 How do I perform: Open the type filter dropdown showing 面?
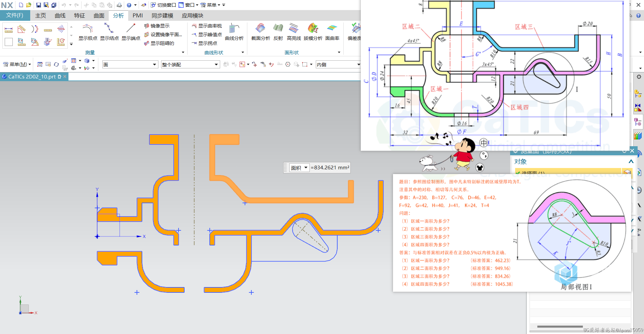click(130, 64)
